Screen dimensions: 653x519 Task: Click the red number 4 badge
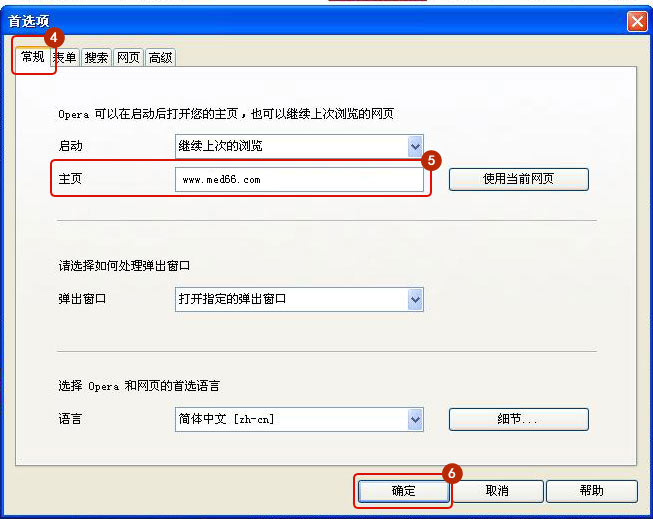(x=53, y=38)
